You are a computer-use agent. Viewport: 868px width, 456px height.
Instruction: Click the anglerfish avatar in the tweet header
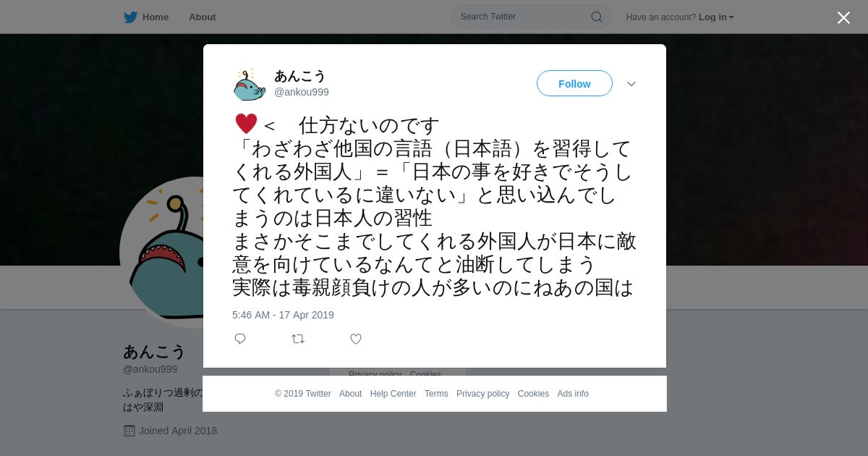point(250,85)
